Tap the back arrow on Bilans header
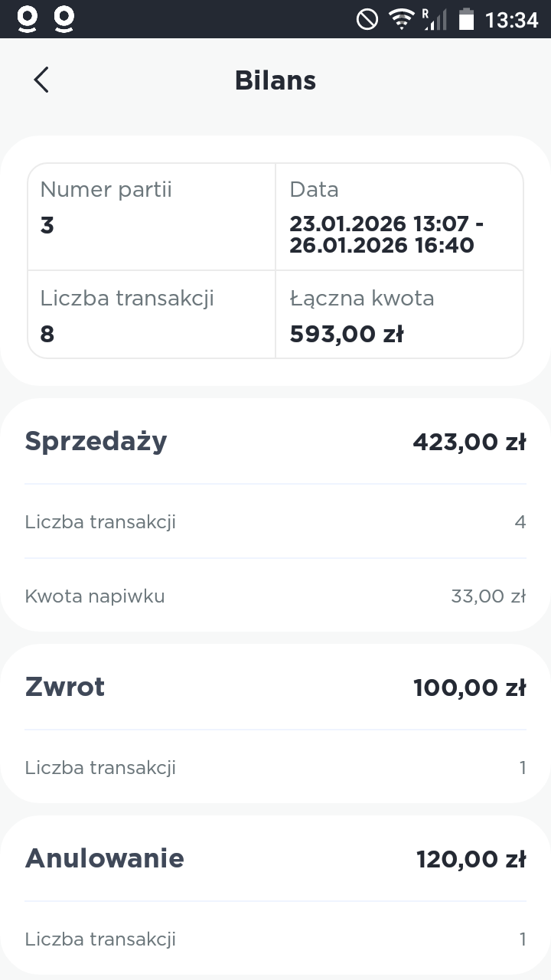 41,80
